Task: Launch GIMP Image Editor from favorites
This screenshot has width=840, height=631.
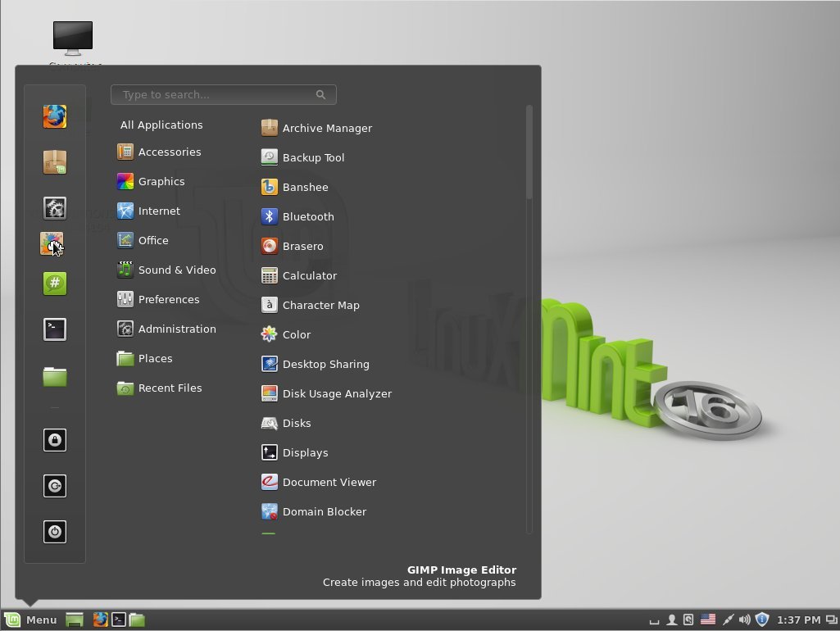Action: coord(52,243)
